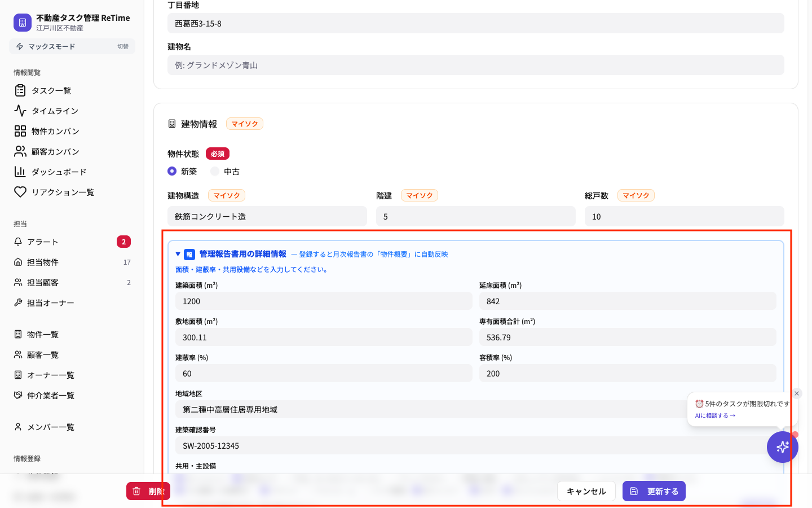Image resolution: width=812 pixels, height=508 pixels.
Task: Click the 敷地面積 input field
Action: pos(324,337)
